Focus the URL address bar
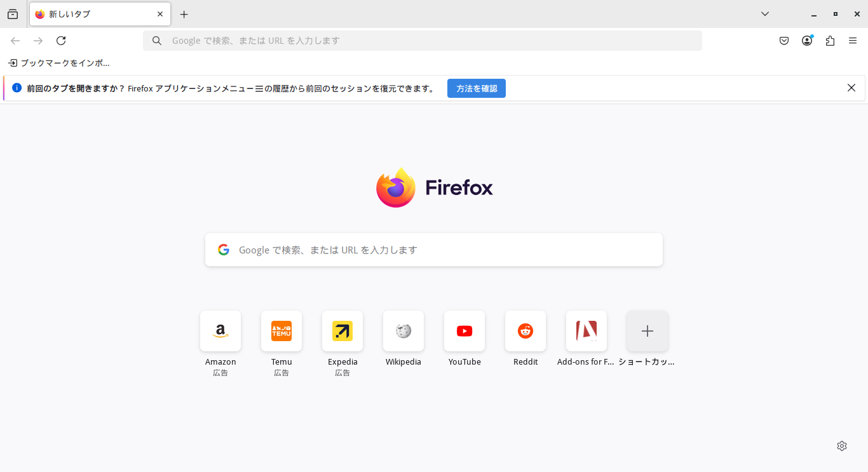The width and height of the screenshot is (868, 472). click(x=423, y=41)
